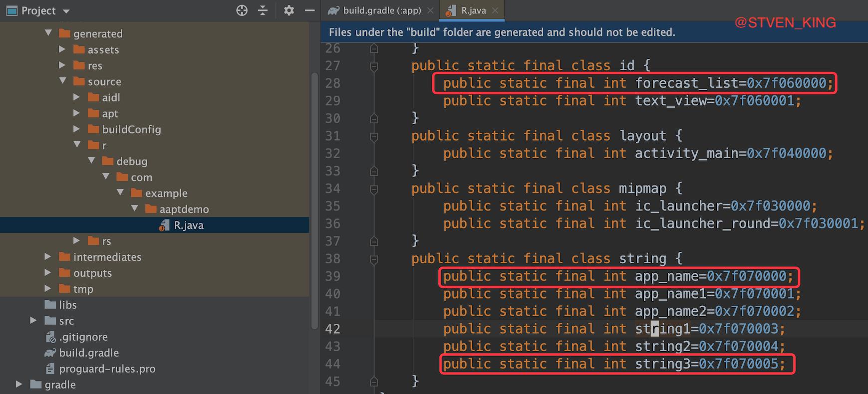Click the buildConfig folder icon
This screenshot has height=394, width=868.
click(x=93, y=129)
